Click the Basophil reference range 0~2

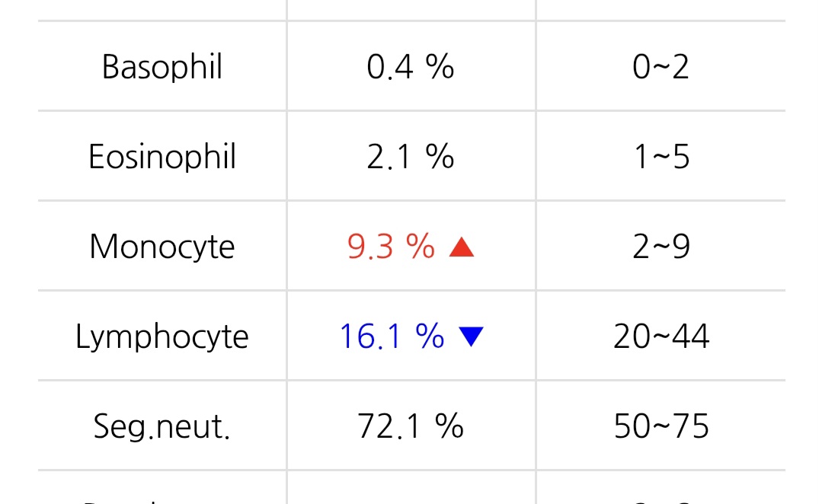pyautogui.click(x=660, y=67)
